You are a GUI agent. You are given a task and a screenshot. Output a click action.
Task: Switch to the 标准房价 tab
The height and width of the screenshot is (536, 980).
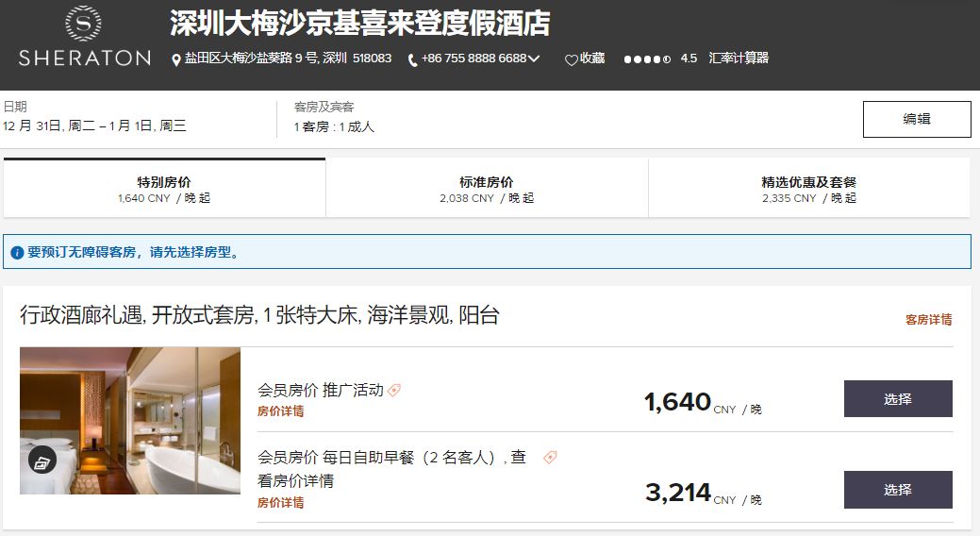tap(487, 188)
